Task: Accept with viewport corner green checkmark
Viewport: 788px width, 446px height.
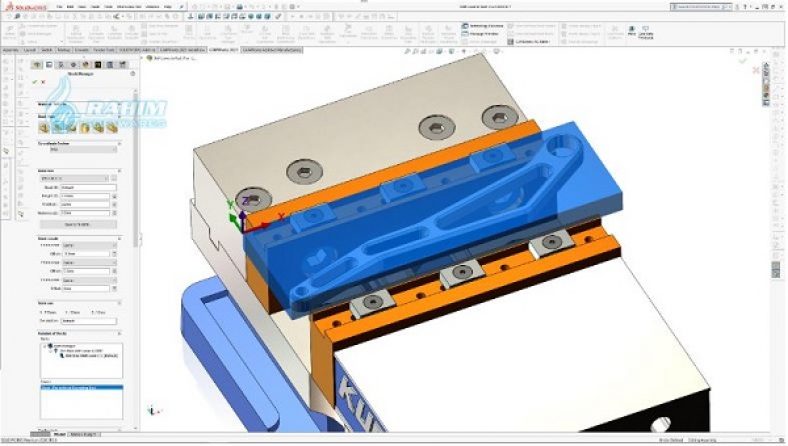Action: (x=742, y=61)
